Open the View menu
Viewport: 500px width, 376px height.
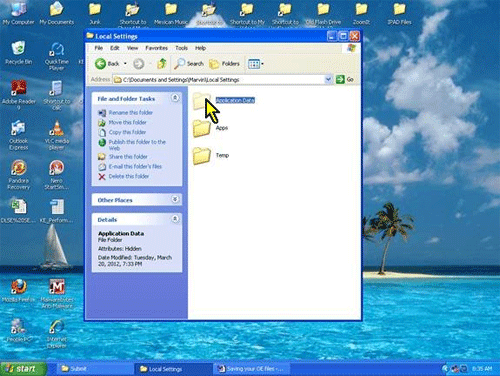coord(132,48)
